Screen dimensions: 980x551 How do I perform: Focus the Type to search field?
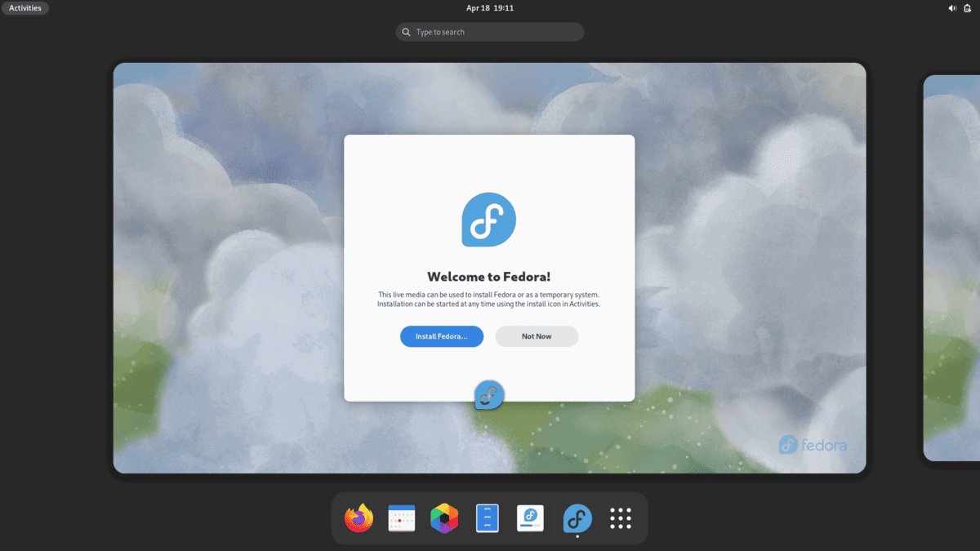(x=490, y=32)
